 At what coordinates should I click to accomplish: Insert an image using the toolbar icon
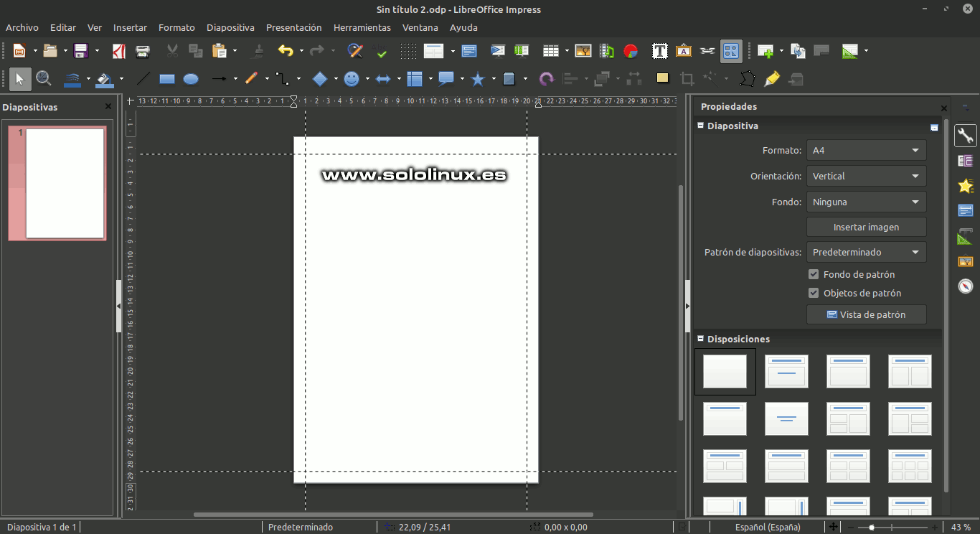coord(583,51)
